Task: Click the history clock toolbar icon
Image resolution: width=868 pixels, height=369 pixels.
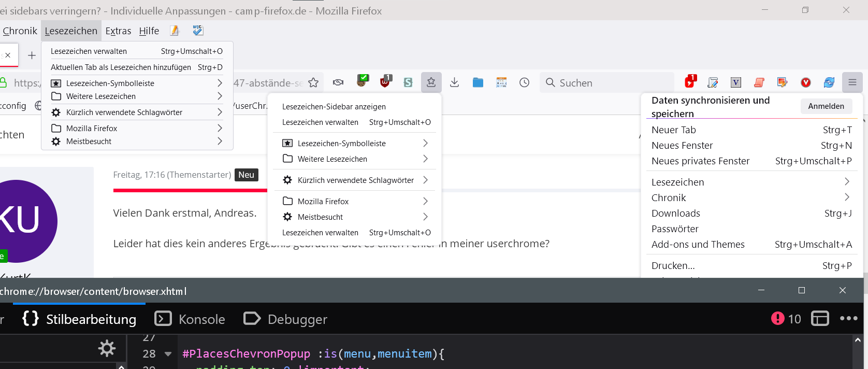Action: pos(524,83)
